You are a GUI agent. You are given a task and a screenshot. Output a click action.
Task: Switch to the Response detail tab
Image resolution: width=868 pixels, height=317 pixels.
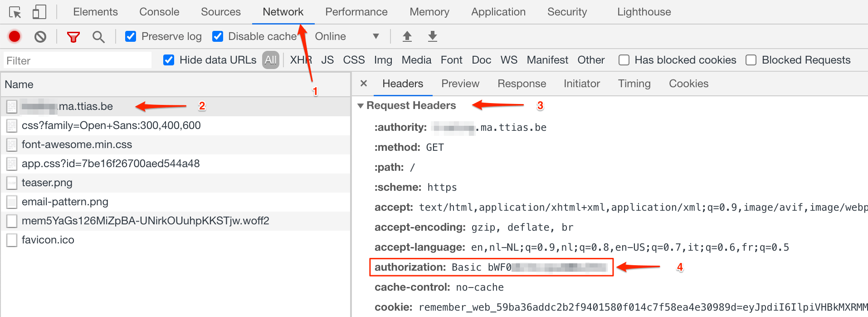pyautogui.click(x=522, y=84)
